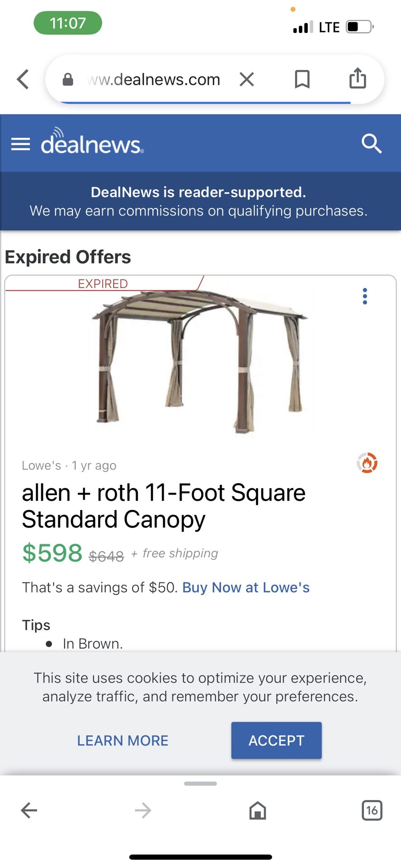Open the browser share sheet
Viewport: 401px width, 868px height.
tap(358, 78)
